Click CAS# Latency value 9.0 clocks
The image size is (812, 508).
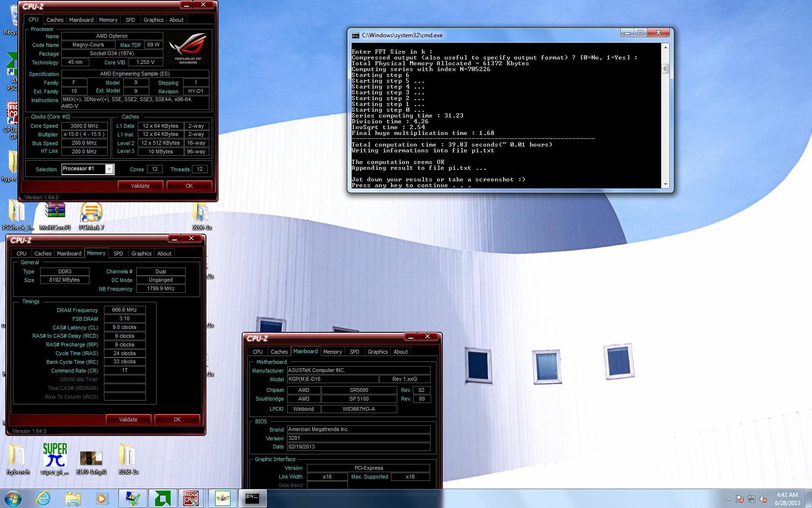click(x=124, y=327)
